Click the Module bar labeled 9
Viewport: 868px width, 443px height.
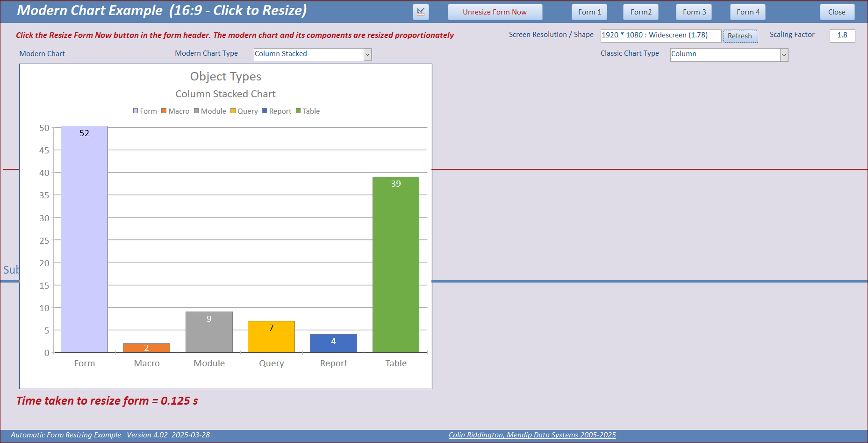[209, 332]
